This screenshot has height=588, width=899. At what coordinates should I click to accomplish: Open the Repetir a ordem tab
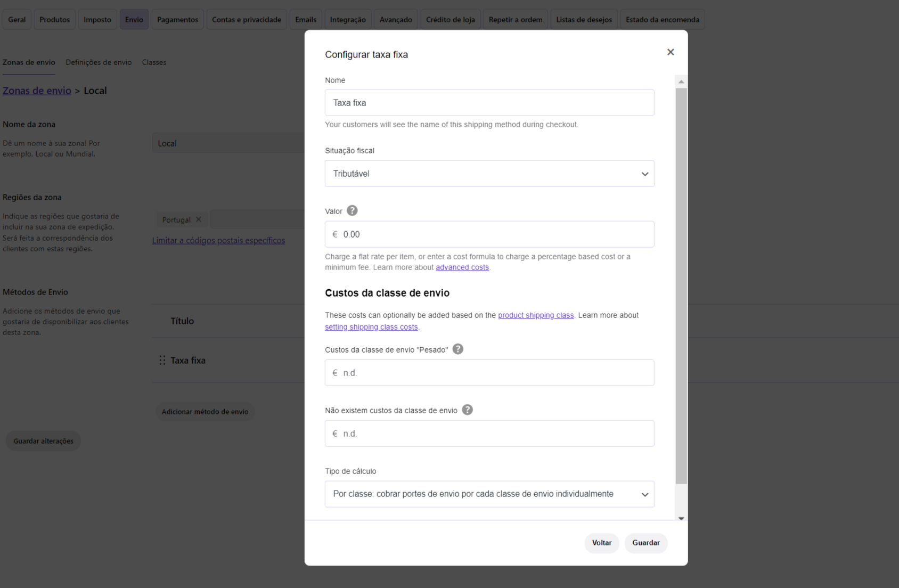click(x=516, y=20)
